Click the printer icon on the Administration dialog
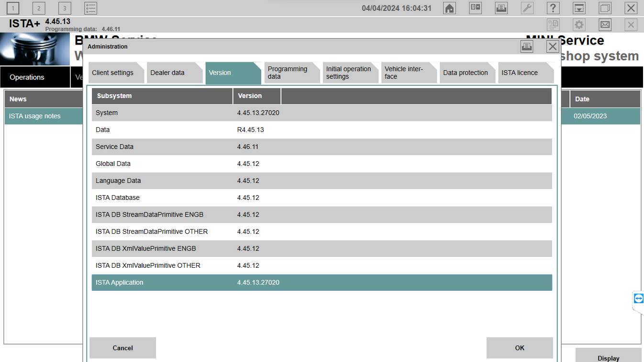This screenshot has height=362, width=644. pos(526,46)
